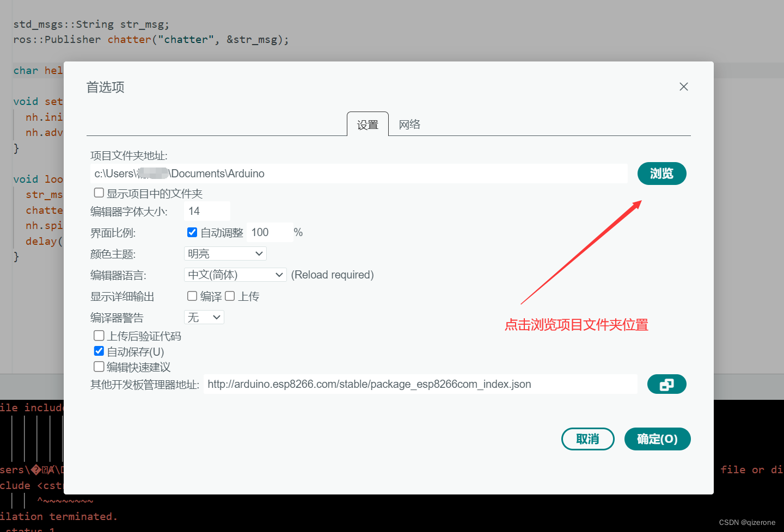This screenshot has width=784, height=532.
Task: Switch to the 设置 tab
Action: [x=367, y=124]
